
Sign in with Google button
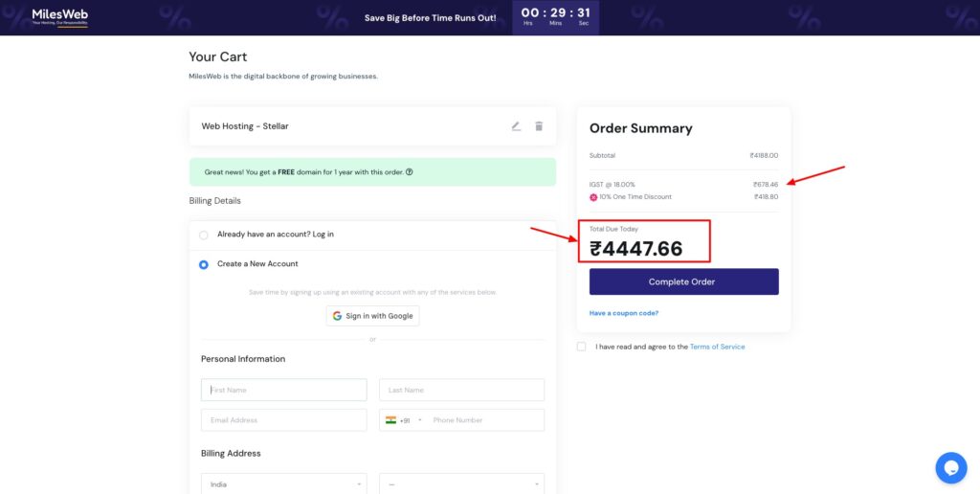coord(372,316)
